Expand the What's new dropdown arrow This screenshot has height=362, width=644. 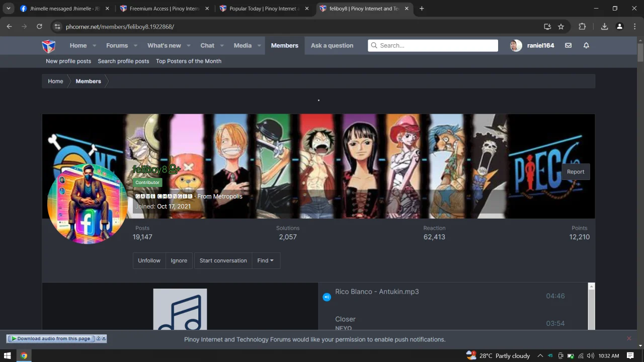(189, 46)
